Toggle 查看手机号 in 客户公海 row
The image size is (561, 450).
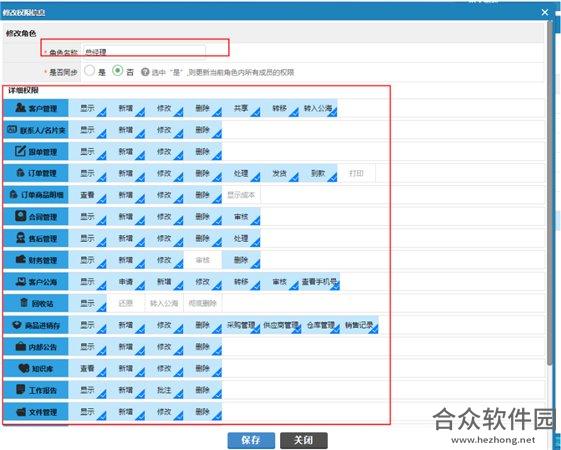click(x=319, y=282)
